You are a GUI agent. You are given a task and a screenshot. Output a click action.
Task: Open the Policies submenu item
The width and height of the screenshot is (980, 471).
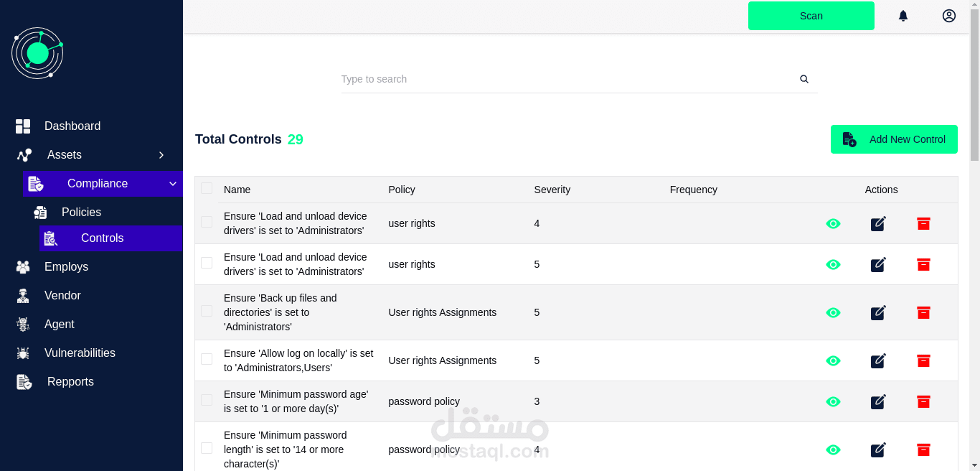click(x=81, y=213)
